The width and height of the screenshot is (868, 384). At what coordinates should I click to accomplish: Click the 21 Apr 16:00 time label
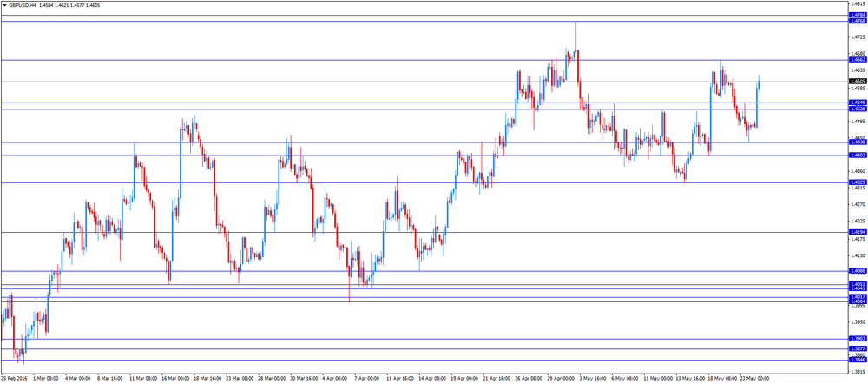coord(496,379)
